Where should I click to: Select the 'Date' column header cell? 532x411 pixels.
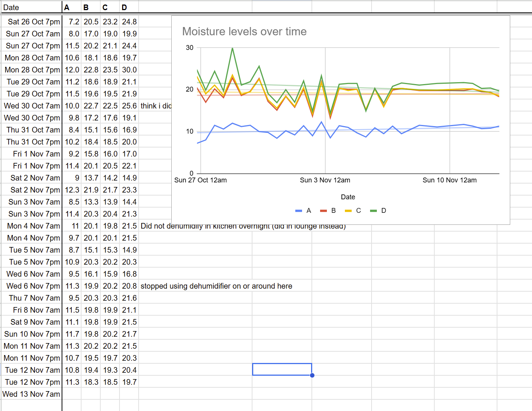coord(31,7)
